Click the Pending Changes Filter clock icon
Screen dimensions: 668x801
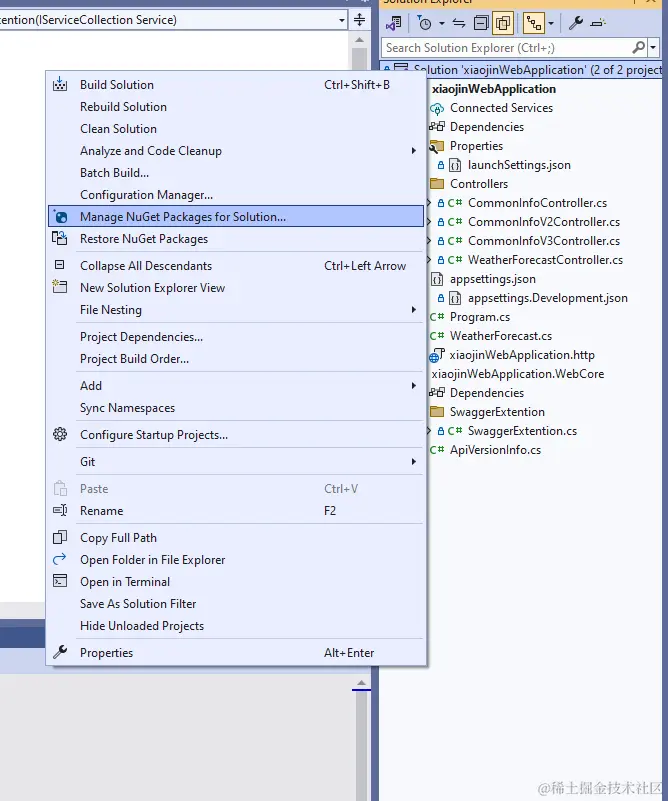tap(424, 23)
